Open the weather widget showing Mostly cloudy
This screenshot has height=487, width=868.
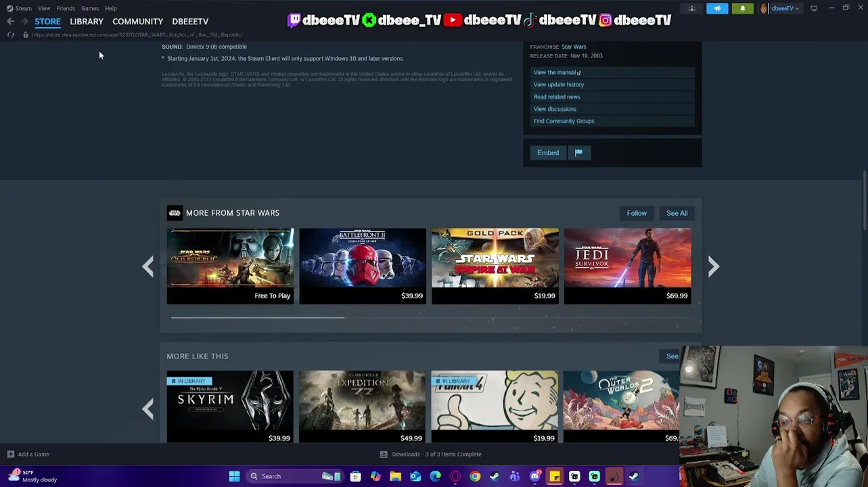tap(32, 476)
